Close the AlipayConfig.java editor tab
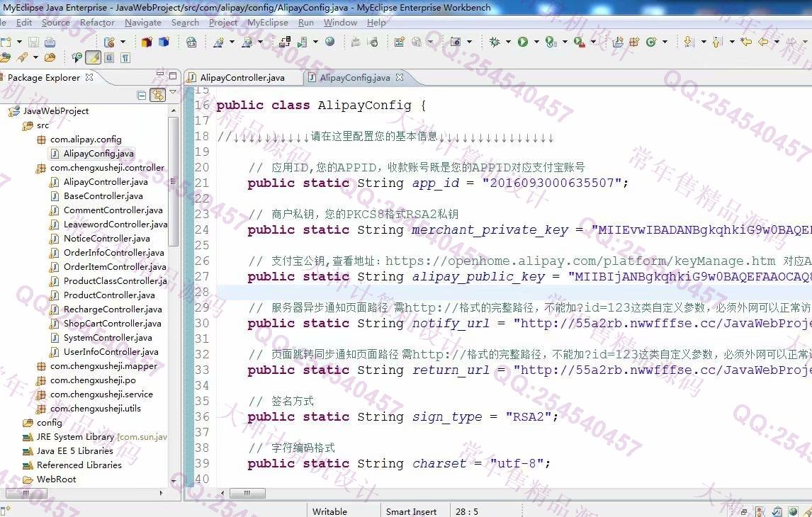 click(x=400, y=77)
